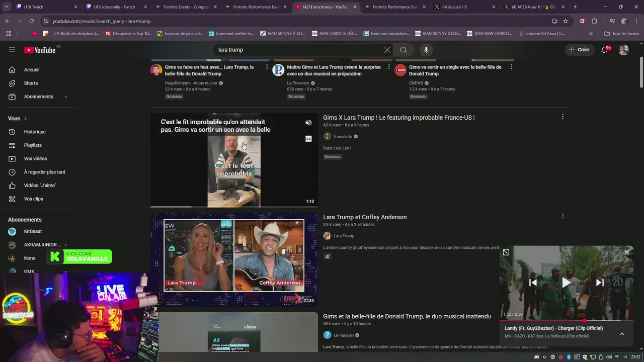Skip to next video in miniplayer
The height and width of the screenshot is (362, 644).
click(x=600, y=283)
